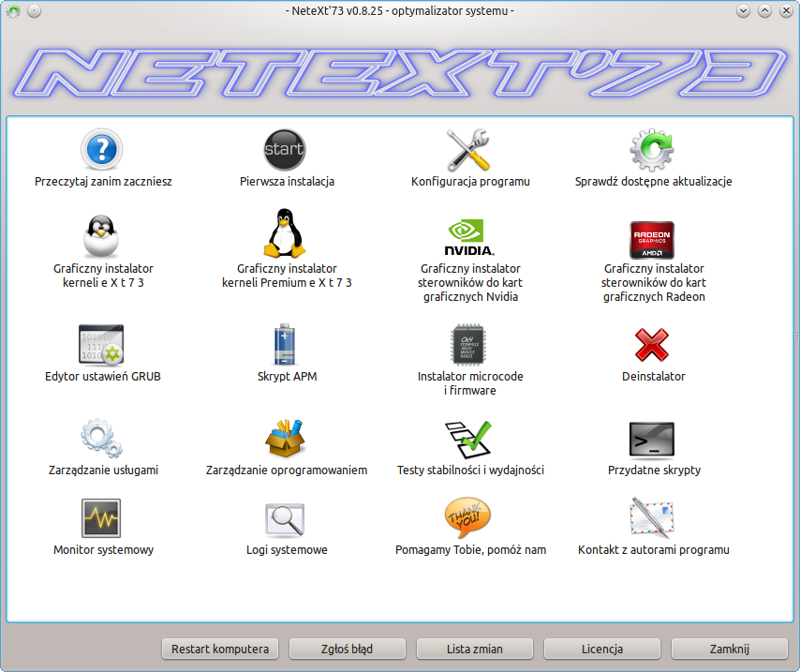Select the Nvidia driver installer text label
This screenshot has height=672, width=800.
click(470, 283)
